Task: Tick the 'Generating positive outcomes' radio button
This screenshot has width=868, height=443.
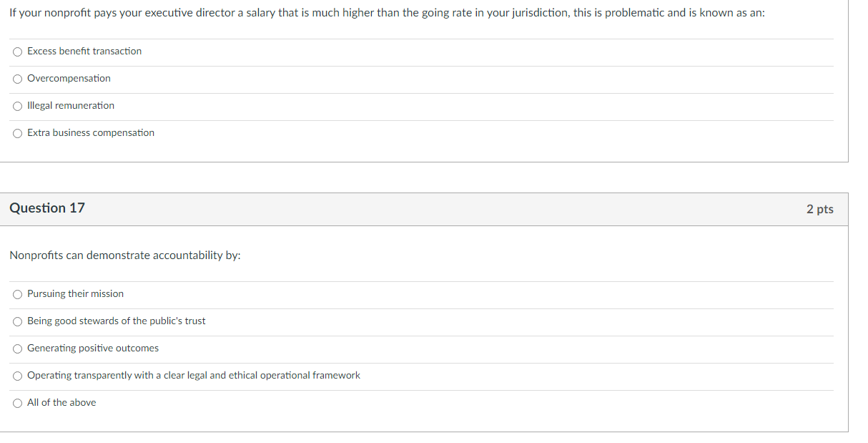Action: (17, 349)
